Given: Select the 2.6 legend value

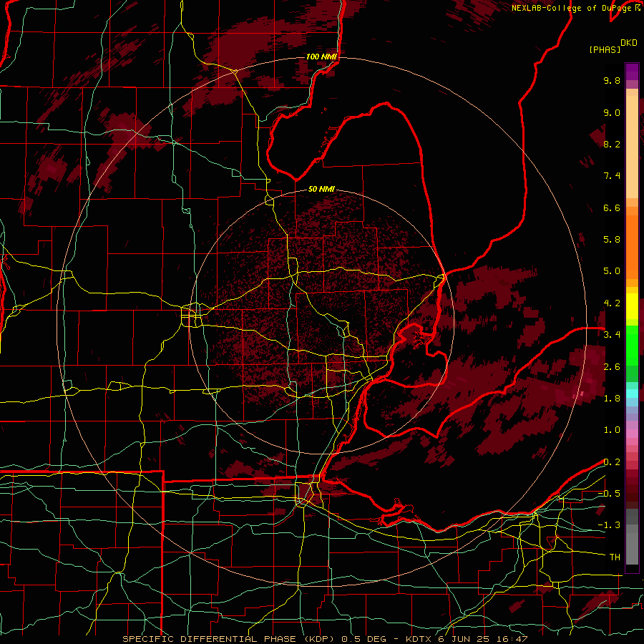Looking at the screenshot, I should coord(612,367).
